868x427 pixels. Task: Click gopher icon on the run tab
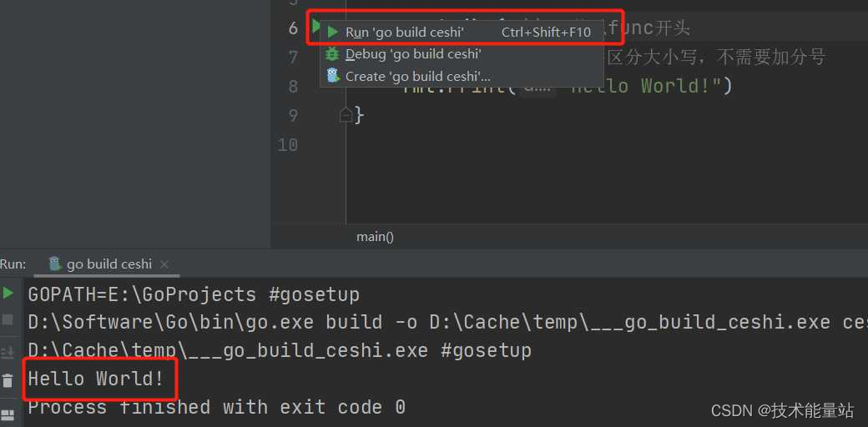pyautogui.click(x=55, y=264)
